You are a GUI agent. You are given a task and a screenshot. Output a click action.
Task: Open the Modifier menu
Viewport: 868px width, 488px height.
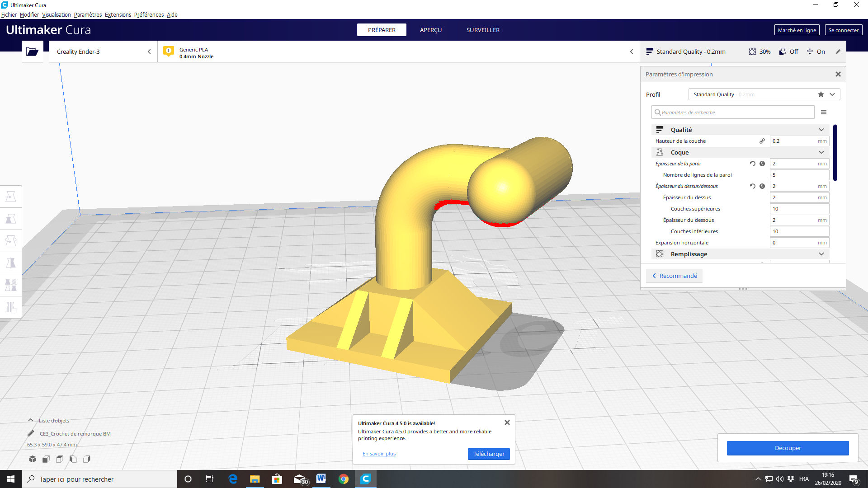pos(29,15)
